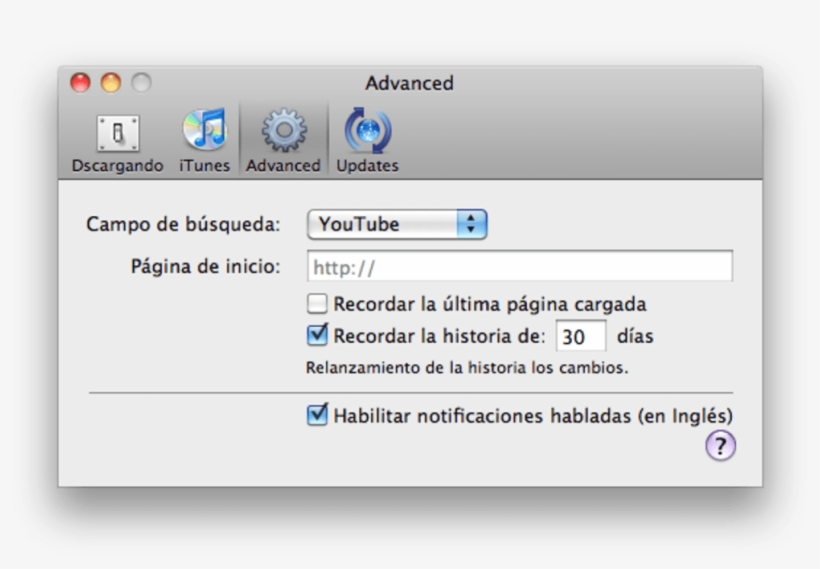Image resolution: width=820 pixels, height=569 pixels.
Task: Disable Habilitar notificaciones habladas checkbox
Action: tap(317, 415)
